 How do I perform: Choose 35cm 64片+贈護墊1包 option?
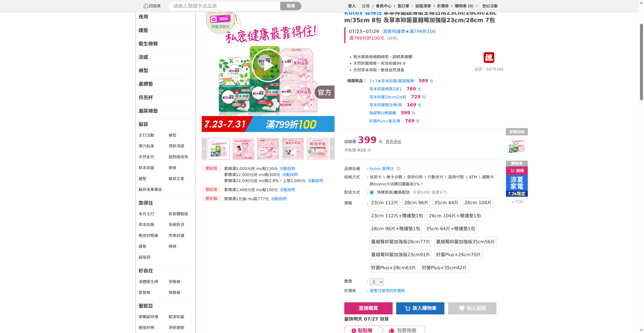pyautogui.click(x=450, y=229)
